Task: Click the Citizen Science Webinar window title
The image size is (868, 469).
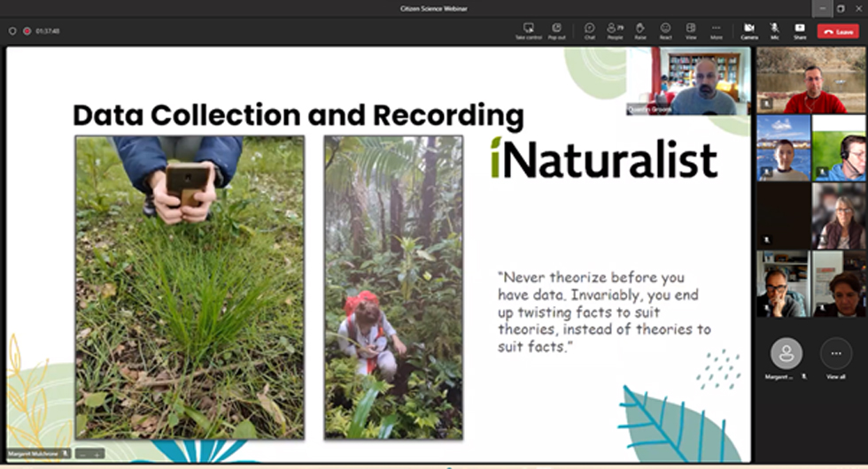Action: (433, 8)
